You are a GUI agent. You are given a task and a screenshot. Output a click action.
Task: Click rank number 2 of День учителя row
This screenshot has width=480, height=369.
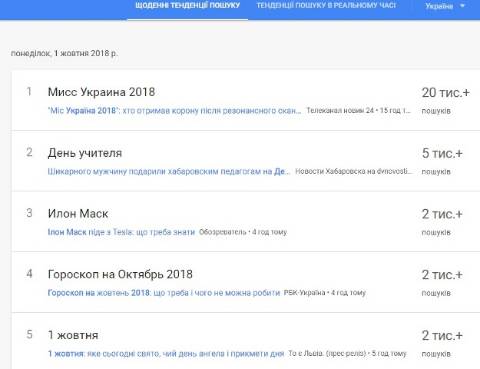(x=29, y=152)
